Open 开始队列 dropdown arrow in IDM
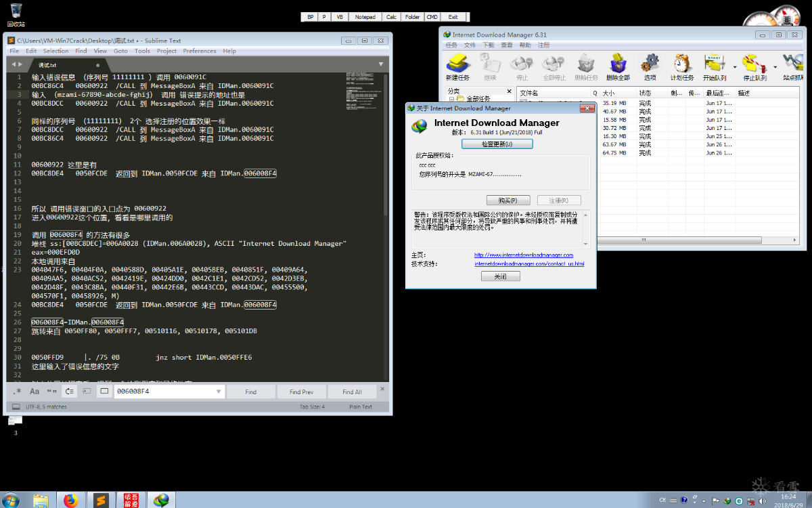 [x=735, y=68]
